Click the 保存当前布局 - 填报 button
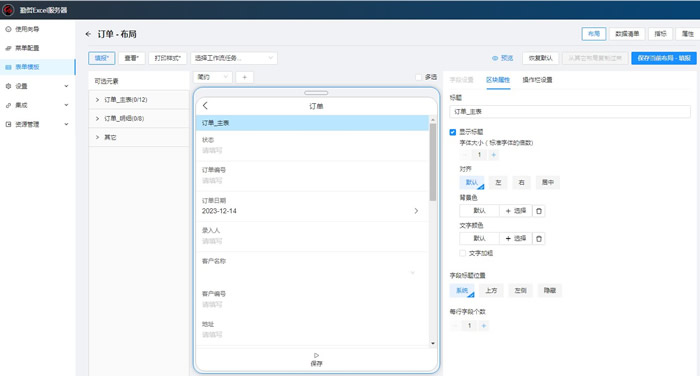The height and width of the screenshot is (376, 700). [664, 58]
